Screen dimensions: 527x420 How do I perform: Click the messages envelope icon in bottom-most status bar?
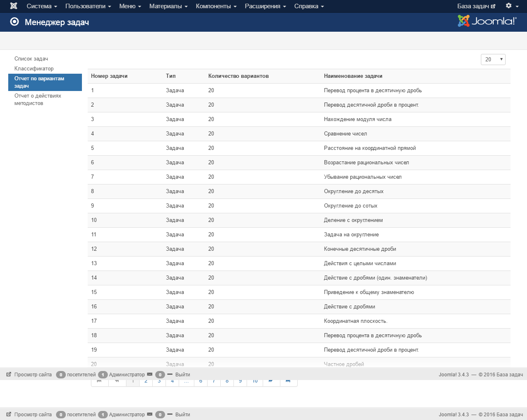150,414
